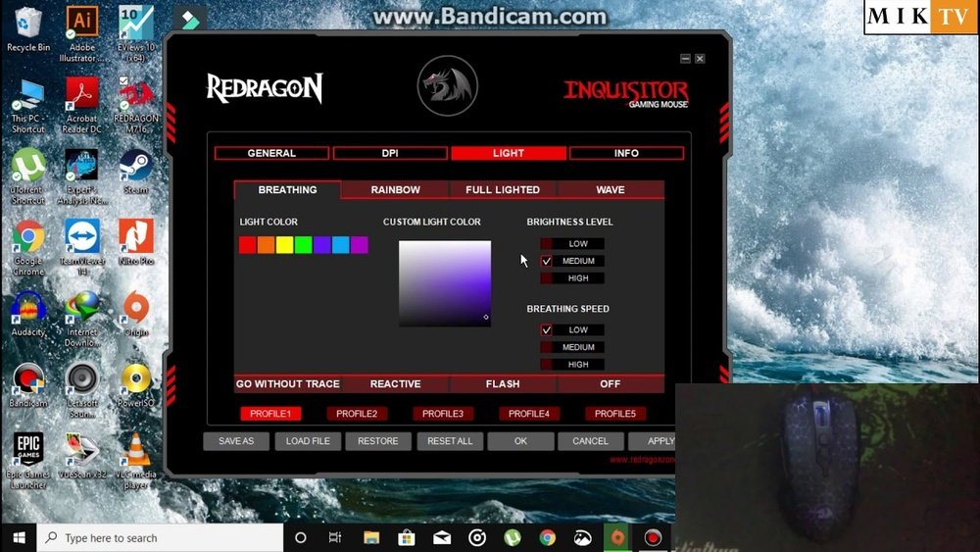980x552 pixels.
Task: Pick the green light color swatch
Action: pos(304,245)
